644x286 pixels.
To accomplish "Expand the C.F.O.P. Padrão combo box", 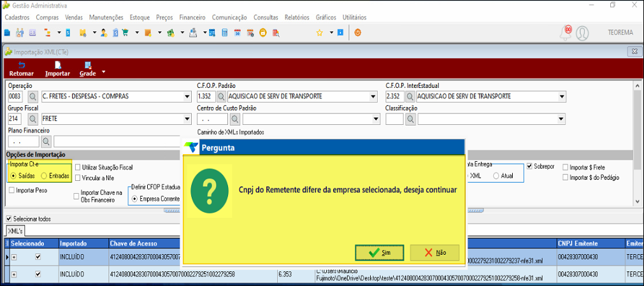I will point(373,97).
